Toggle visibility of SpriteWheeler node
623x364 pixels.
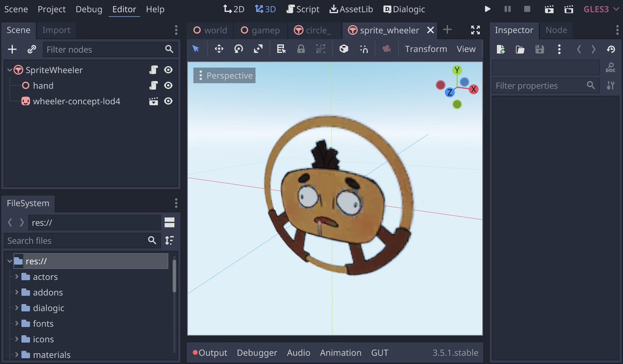(168, 70)
